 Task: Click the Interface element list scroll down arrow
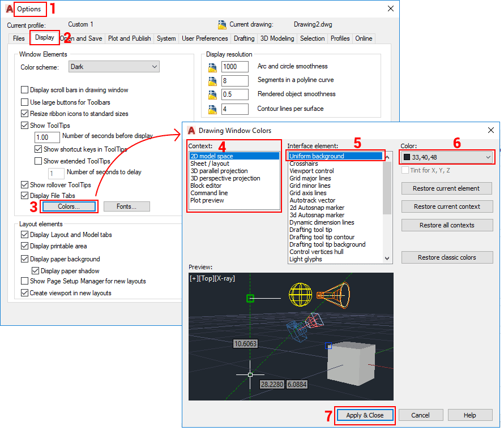(387, 259)
